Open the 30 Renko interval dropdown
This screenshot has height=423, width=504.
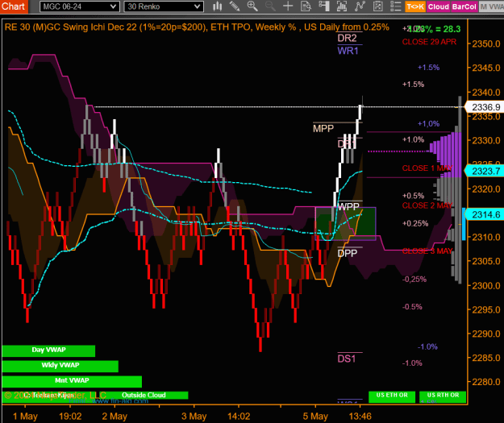[x=164, y=6]
